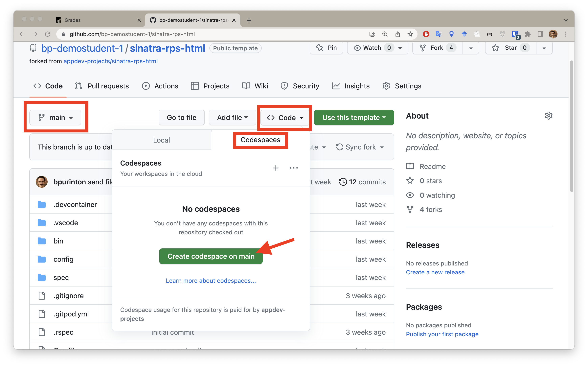Open the main branch dropdown
The width and height of the screenshot is (588, 366).
tap(56, 118)
